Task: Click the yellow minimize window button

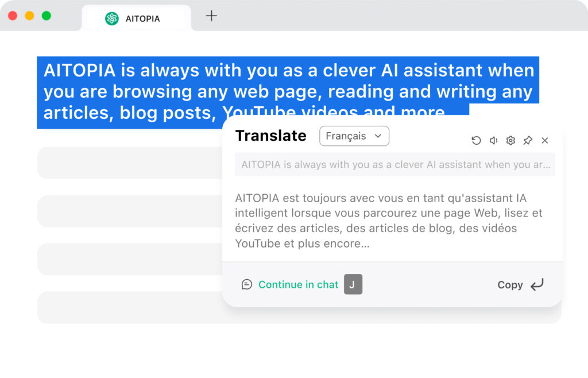Action: click(30, 16)
